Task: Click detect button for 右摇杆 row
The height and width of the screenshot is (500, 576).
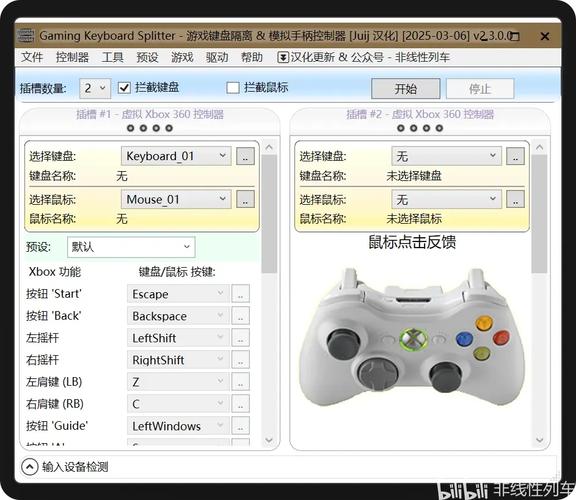Action: [241, 360]
